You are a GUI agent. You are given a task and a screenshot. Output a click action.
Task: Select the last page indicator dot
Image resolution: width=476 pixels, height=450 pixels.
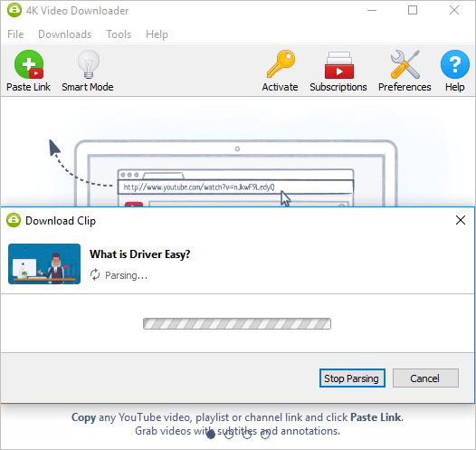265,435
